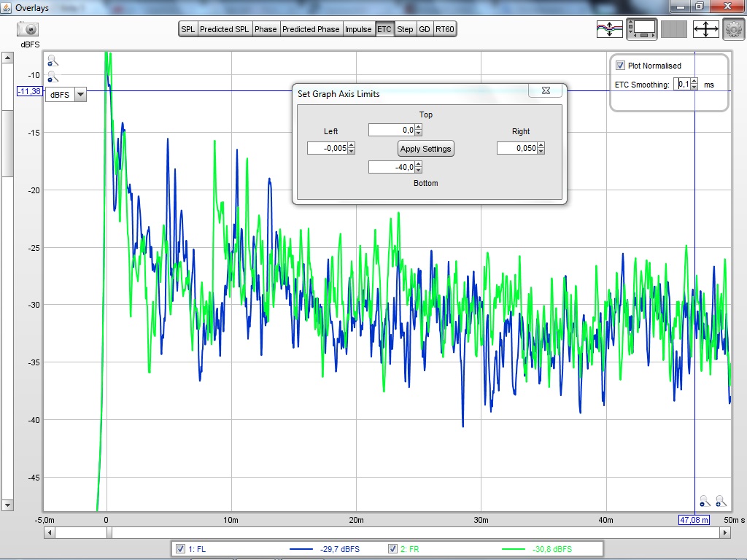The image size is (747, 560).
Task: Click the fit-to-data arrows icon
Action: click(x=705, y=29)
